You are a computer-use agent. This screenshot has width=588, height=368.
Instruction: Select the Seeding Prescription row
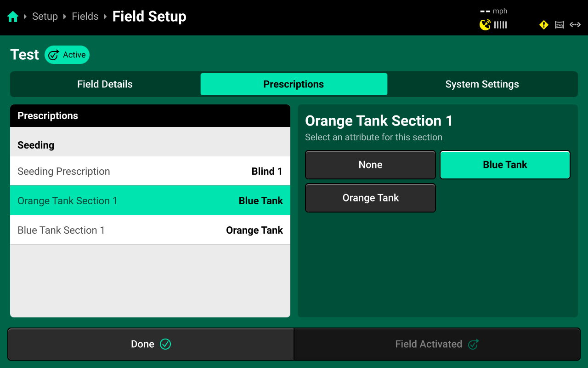150,171
